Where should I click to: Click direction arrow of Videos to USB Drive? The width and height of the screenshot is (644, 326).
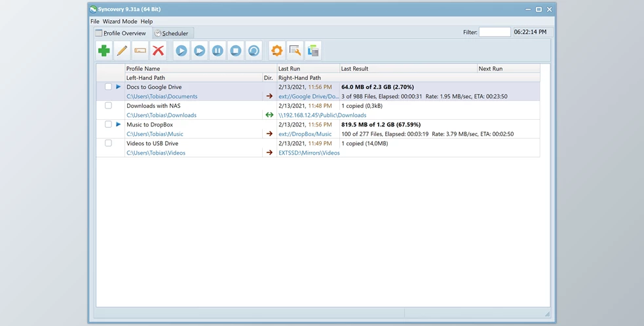[x=269, y=153]
